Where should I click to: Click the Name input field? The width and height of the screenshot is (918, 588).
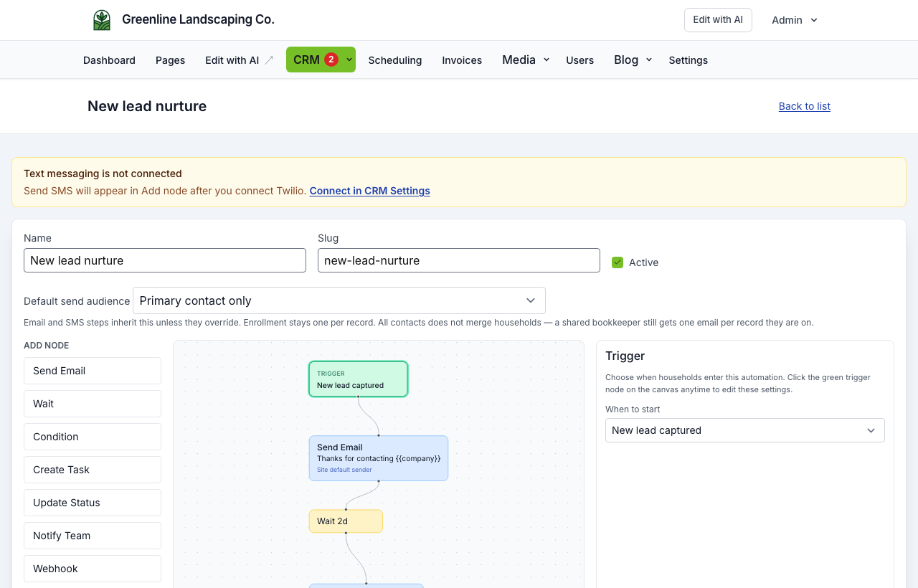click(x=165, y=260)
